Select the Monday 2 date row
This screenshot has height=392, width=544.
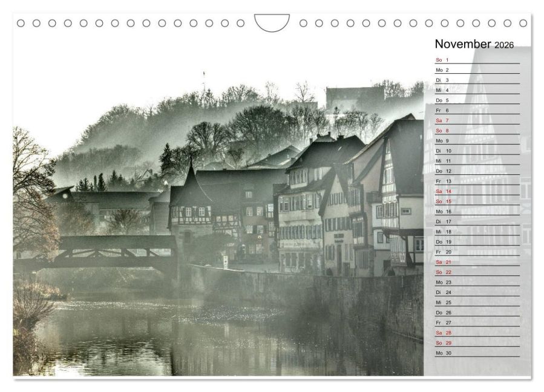pos(477,70)
